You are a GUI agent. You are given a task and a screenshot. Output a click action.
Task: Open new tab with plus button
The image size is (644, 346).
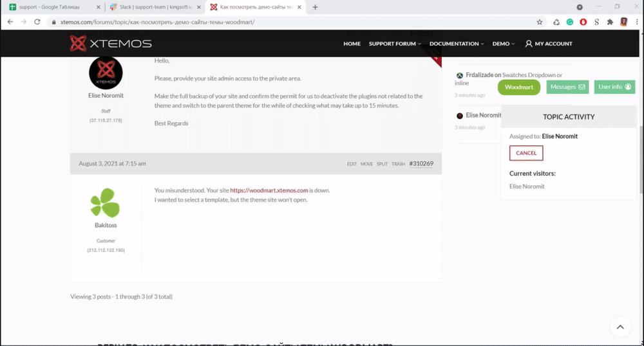pyautogui.click(x=315, y=7)
